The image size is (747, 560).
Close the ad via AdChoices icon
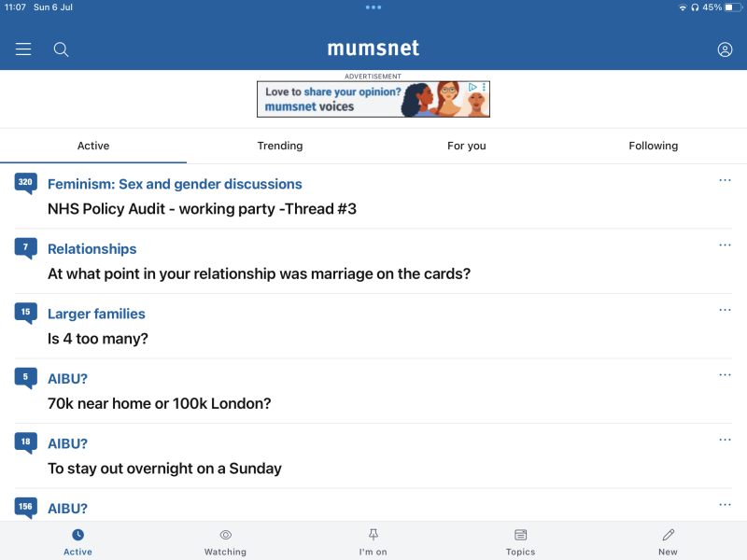[473, 87]
